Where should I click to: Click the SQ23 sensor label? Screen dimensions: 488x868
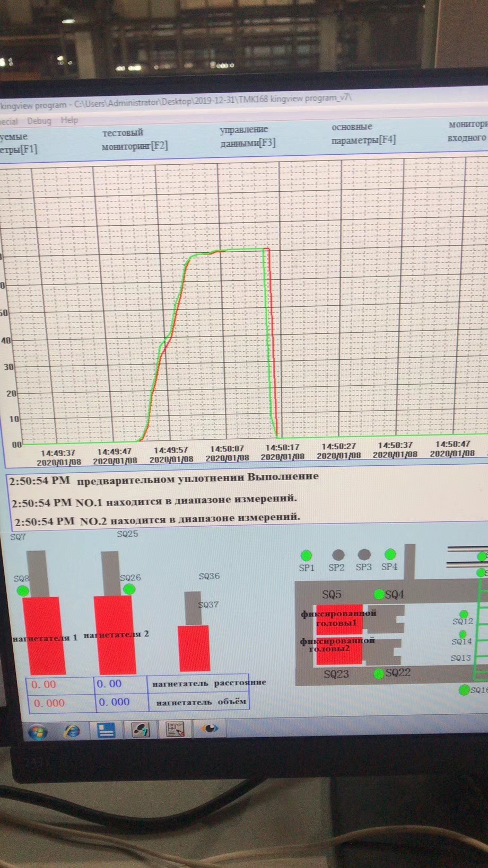[336, 674]
